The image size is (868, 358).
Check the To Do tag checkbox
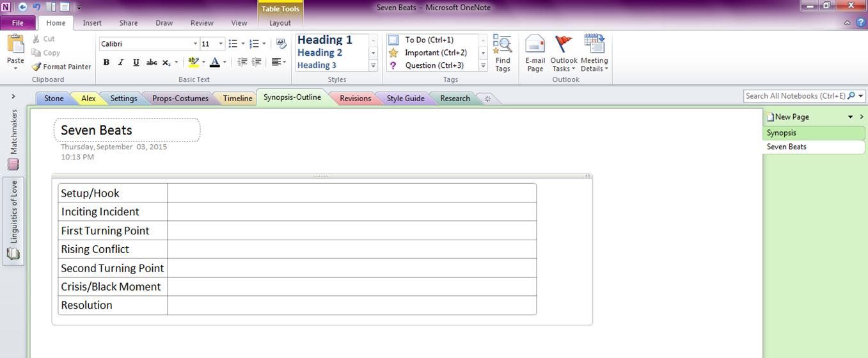pos(393,40)
